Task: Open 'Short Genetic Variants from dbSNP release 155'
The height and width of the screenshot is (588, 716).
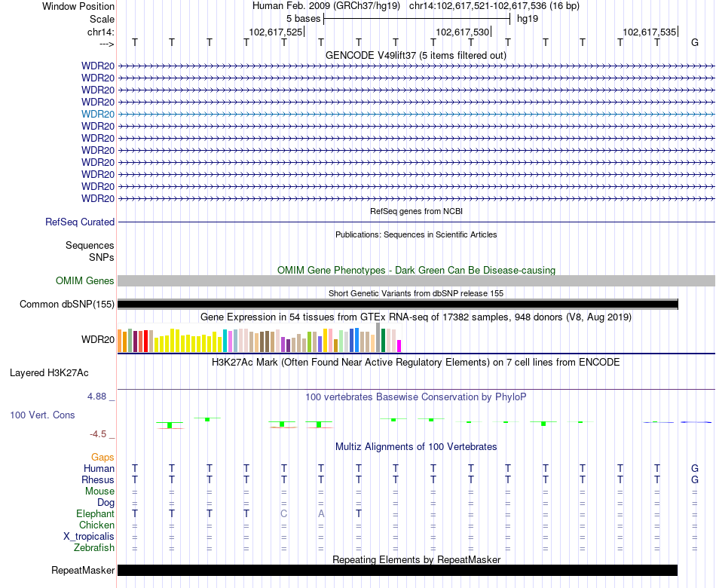Action: (415, 293)
